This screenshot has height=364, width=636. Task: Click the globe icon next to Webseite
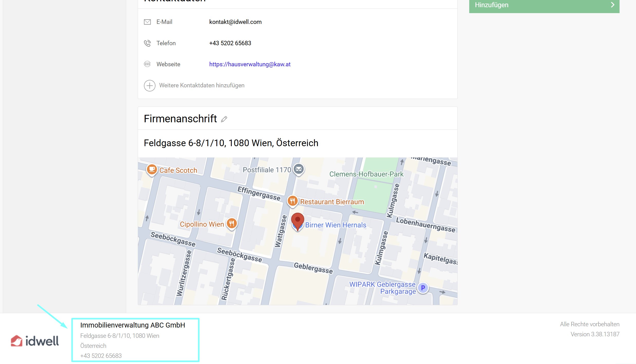tap(147, 64)
